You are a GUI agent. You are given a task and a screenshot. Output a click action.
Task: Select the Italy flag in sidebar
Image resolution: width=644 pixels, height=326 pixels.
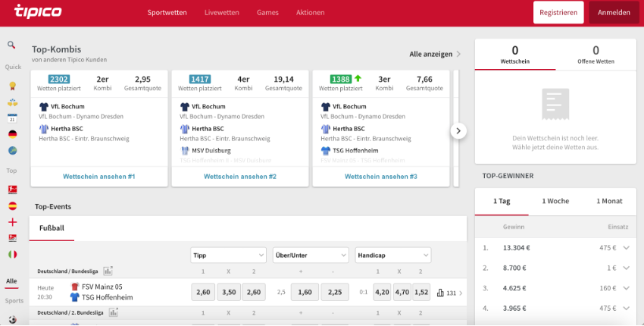pyautogui.click(x=12, y=255)
